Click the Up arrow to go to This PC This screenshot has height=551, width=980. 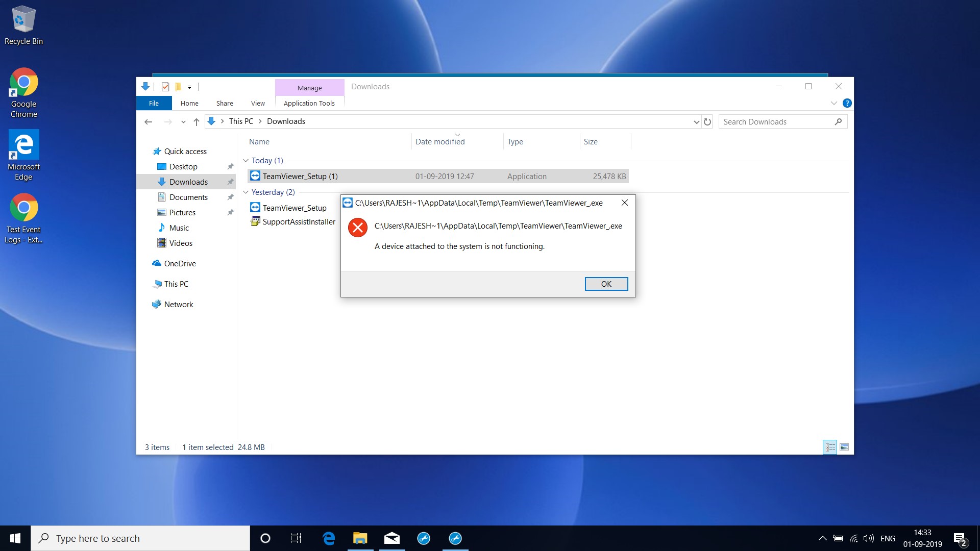(x=197, y=121)
